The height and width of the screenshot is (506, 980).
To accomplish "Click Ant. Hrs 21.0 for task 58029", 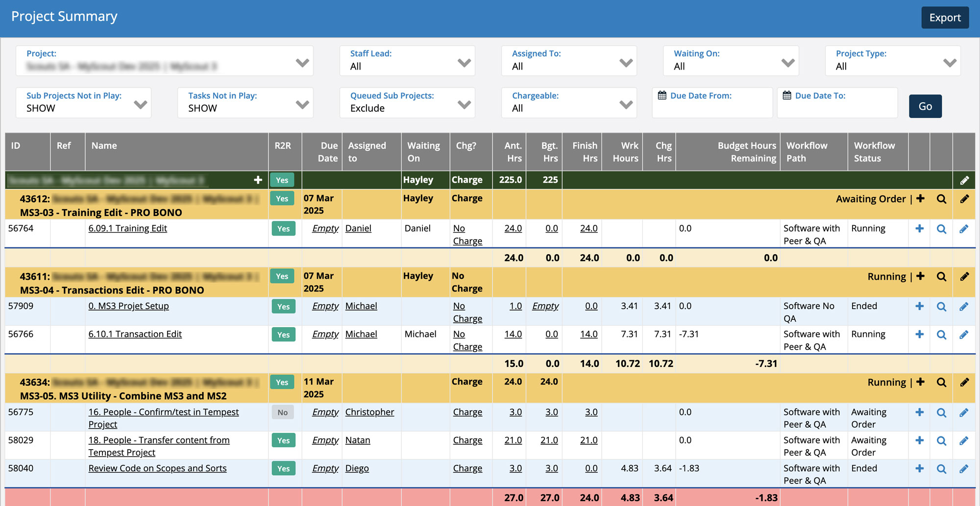I will pyautogui.click(x=513, y=440).
